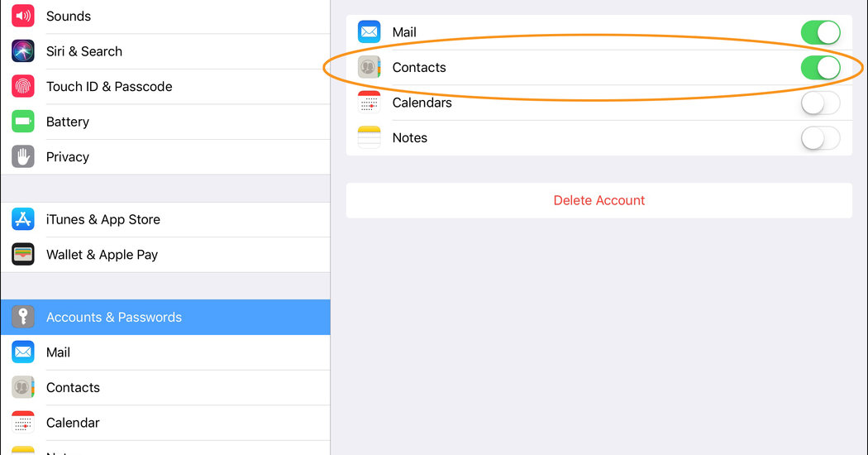This screenshot has height=455, width=868.
Task: Tap the iTunes & App Store icon
Action: [x=22, y=219]
